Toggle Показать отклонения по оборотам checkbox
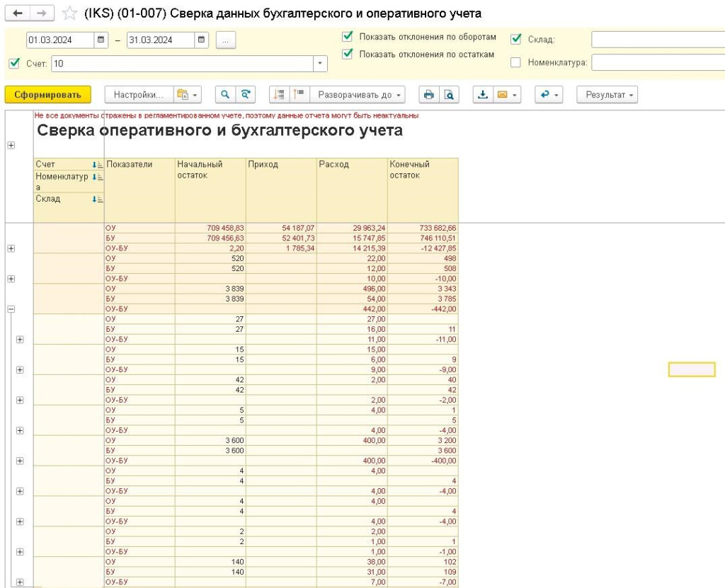Viewport: 725px width, 588px height. (347, 36)
